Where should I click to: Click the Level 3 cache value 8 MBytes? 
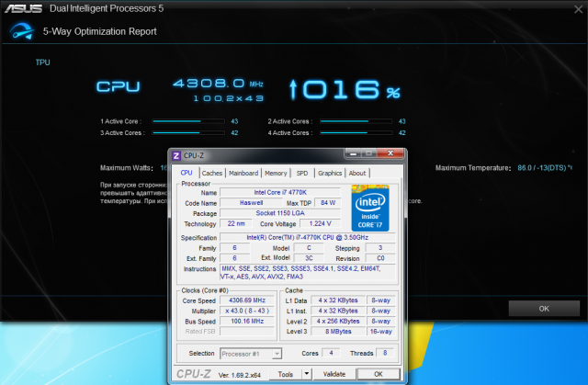click(x=338, y=332)
